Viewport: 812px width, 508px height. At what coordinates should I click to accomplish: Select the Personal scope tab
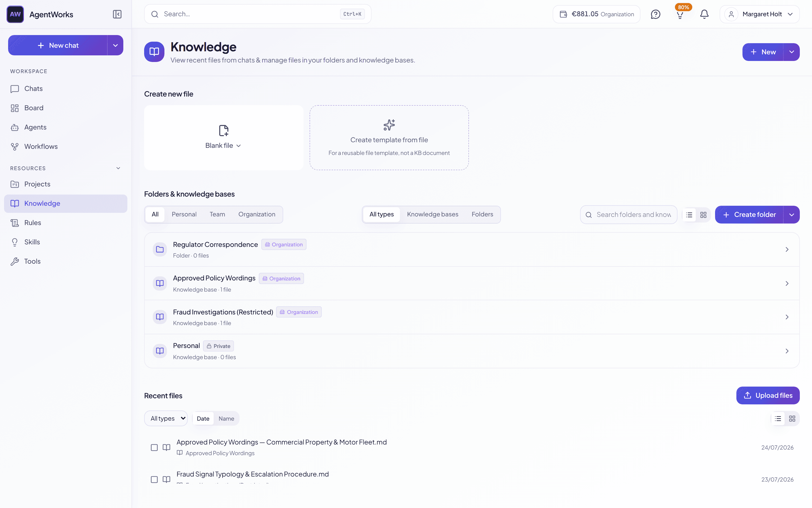(x=184, y=214)
